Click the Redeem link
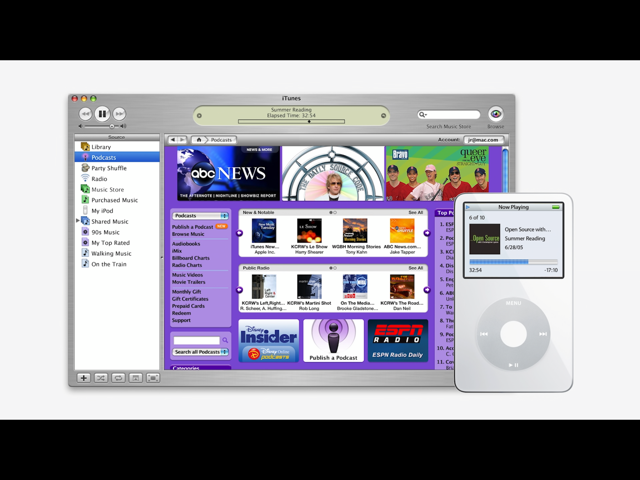640x480 pixels. [x=181, y=313]
